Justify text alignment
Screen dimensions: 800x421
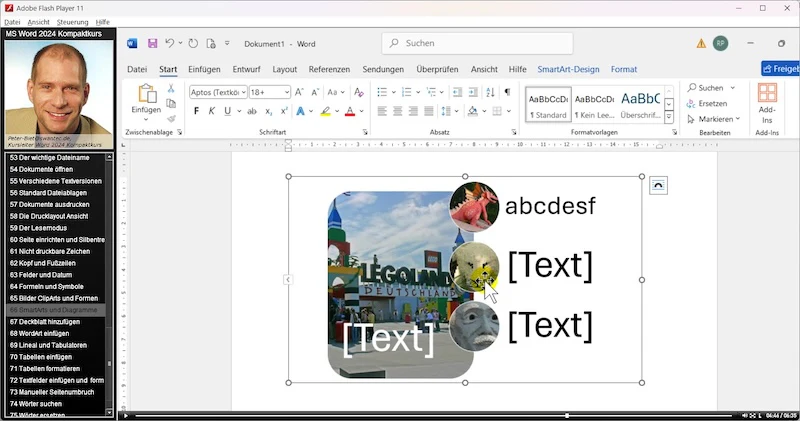(429, 111)
